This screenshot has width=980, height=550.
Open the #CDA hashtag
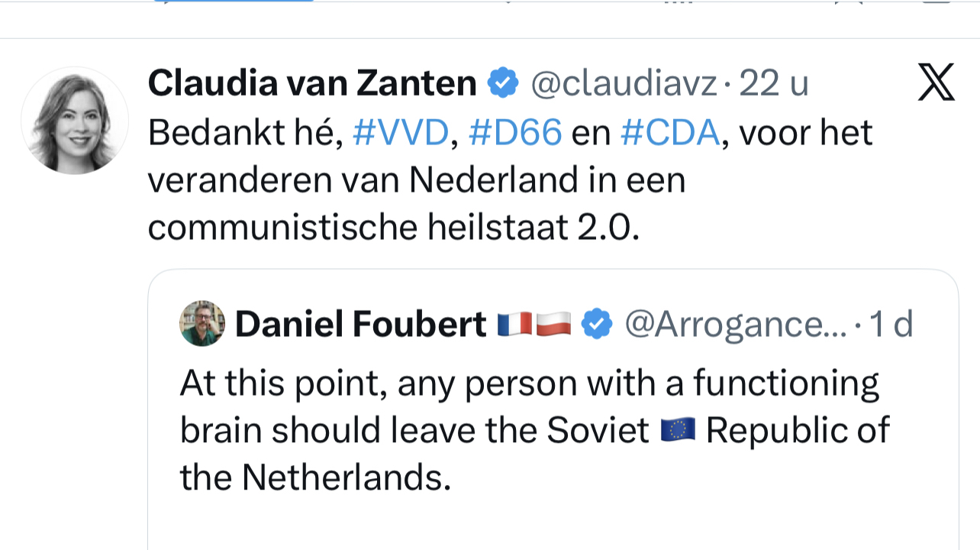click(x=669, y=133)
